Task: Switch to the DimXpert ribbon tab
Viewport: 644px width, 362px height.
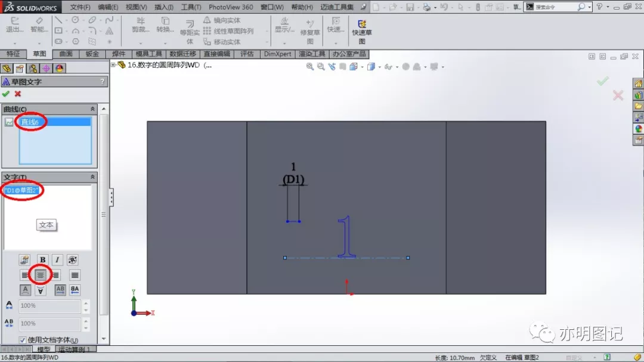Action: [x=278, y=54]
